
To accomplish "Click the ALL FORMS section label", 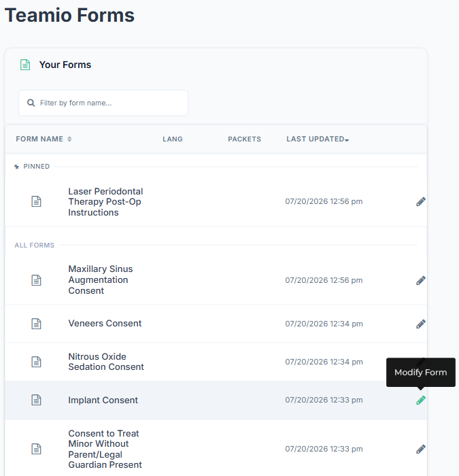I will 34,245.
